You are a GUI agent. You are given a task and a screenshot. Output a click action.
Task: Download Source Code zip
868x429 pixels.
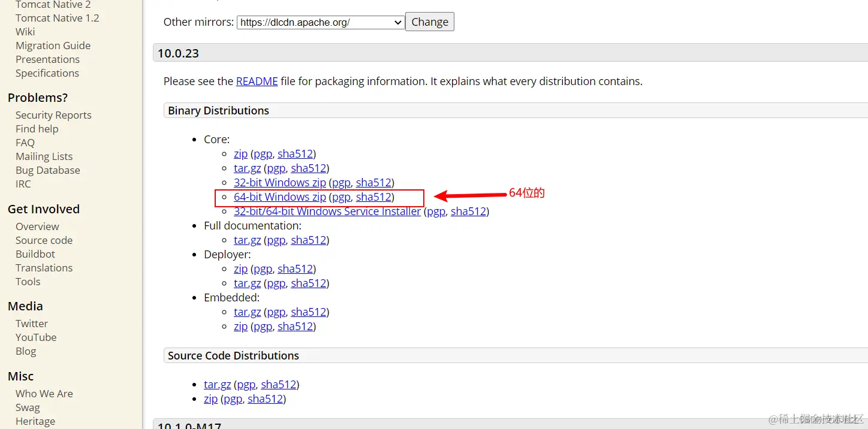pos(210,398)
